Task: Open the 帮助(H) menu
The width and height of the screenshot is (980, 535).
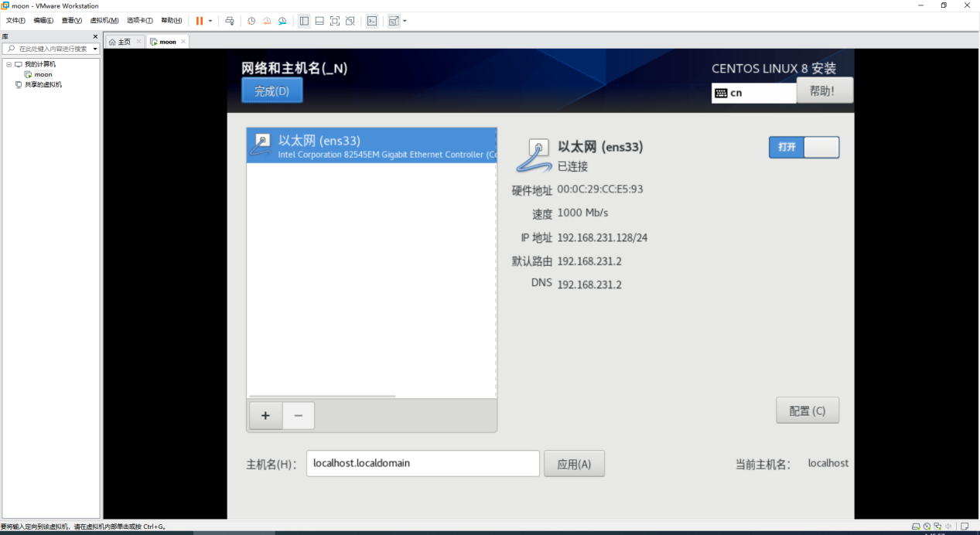Action: [x=172, y=21]
